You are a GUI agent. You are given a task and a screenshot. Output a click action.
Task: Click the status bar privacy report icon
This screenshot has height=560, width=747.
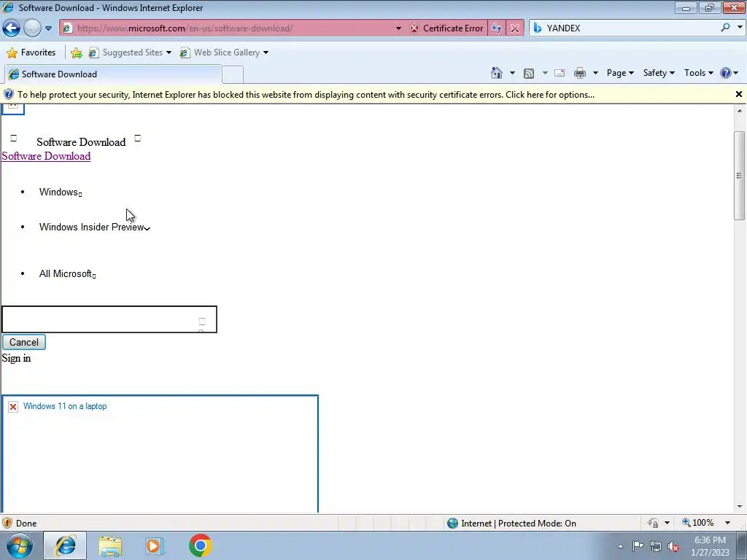point(653,523)
